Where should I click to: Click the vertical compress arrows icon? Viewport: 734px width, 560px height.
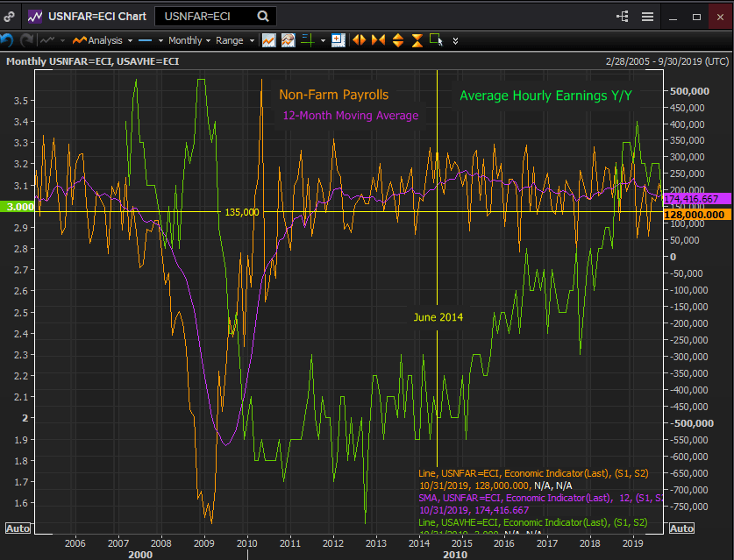[417, 40]
